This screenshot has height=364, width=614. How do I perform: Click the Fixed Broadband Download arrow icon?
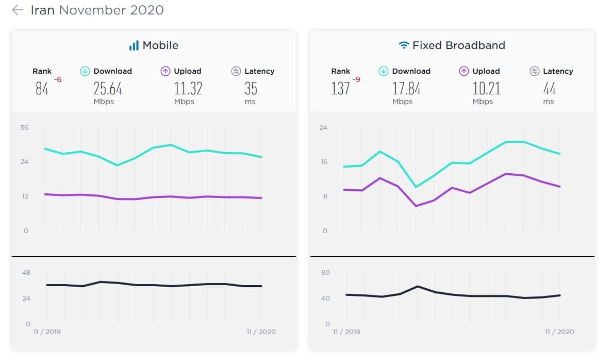tap(384, 71)
